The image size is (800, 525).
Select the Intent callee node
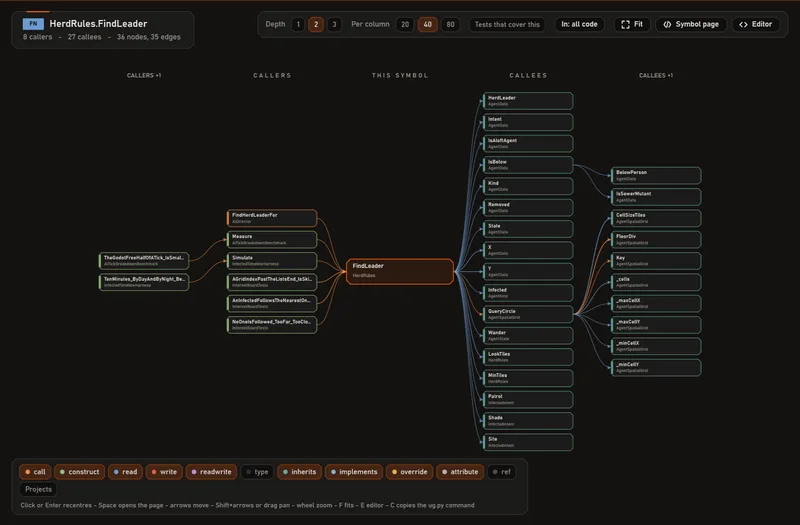[x=528, y=122]
